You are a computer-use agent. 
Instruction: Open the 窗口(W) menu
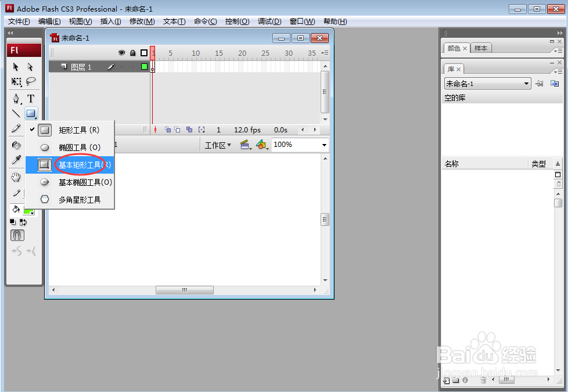[302, 21]
